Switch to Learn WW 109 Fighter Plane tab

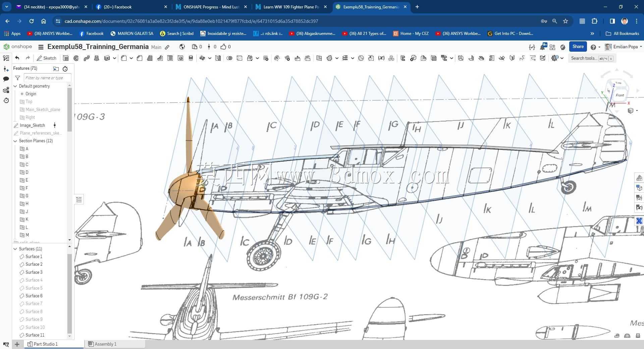[x=291, y=7]
